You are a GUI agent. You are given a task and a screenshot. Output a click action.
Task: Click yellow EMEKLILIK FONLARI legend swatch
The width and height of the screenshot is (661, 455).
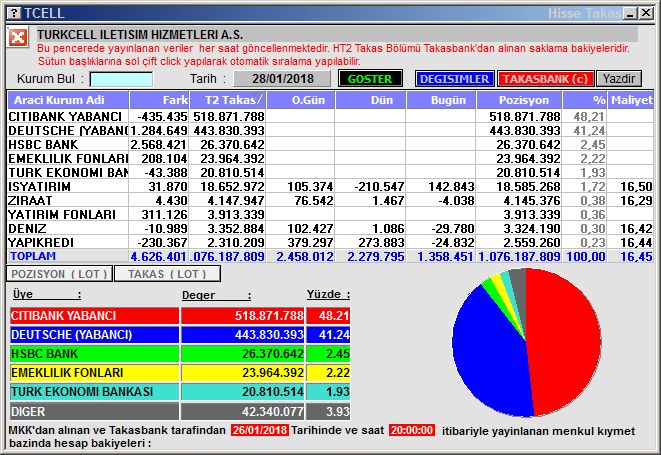pyautogui.click(x=94, y=373)
